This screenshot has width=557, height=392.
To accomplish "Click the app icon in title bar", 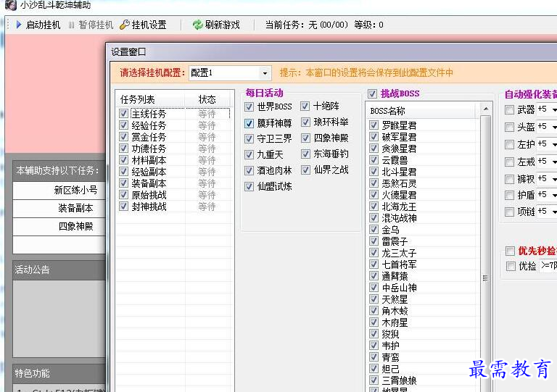I will click(11, 5).
